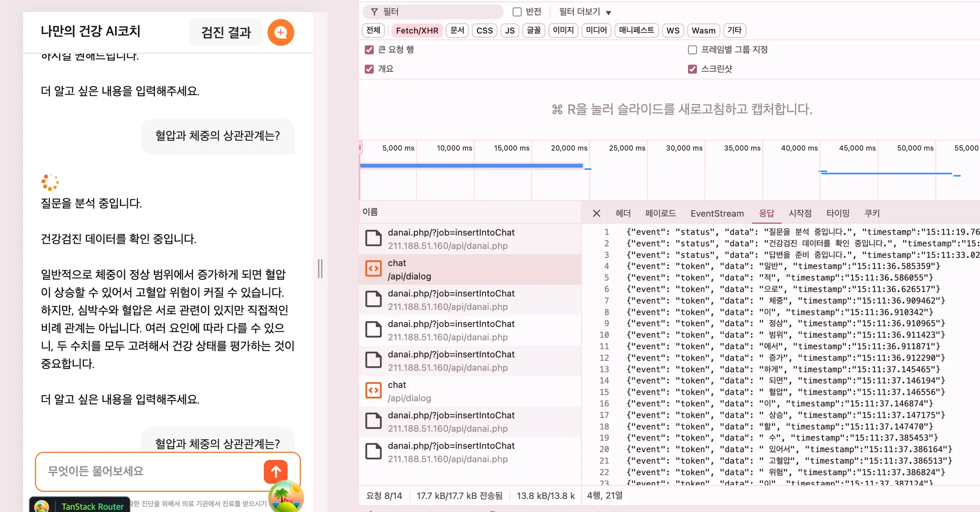980x512 pixels.
Task: Select the first danai.php insertIntoChat request
Action: (x=470, y=239)
